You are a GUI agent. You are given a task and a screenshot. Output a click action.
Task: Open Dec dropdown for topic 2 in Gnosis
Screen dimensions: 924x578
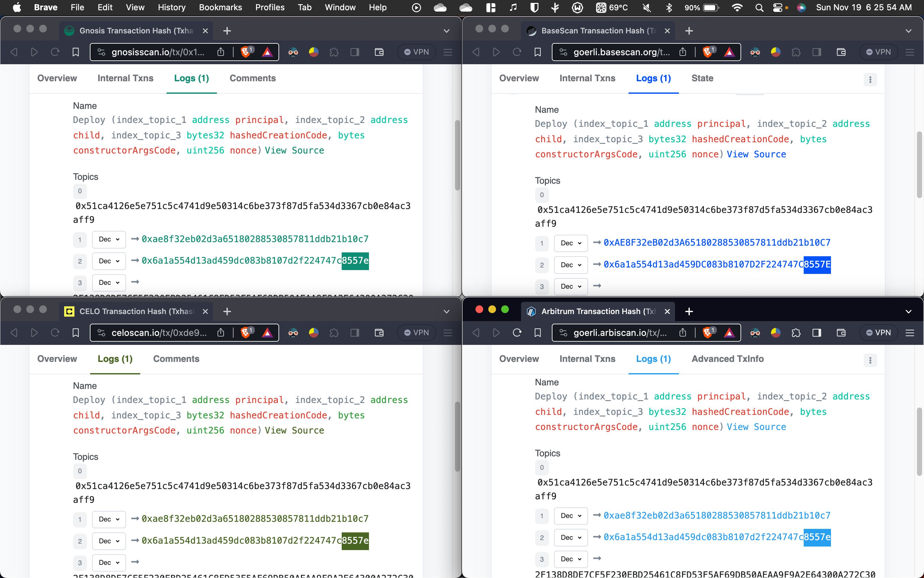[109, 261]
